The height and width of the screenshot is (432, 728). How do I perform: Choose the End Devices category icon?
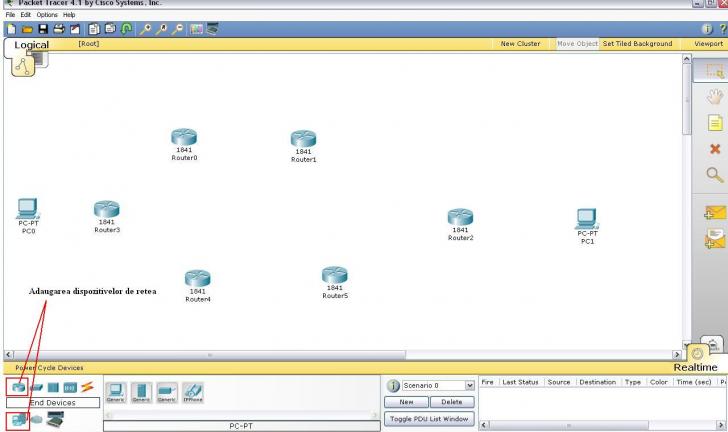(19, 421)
